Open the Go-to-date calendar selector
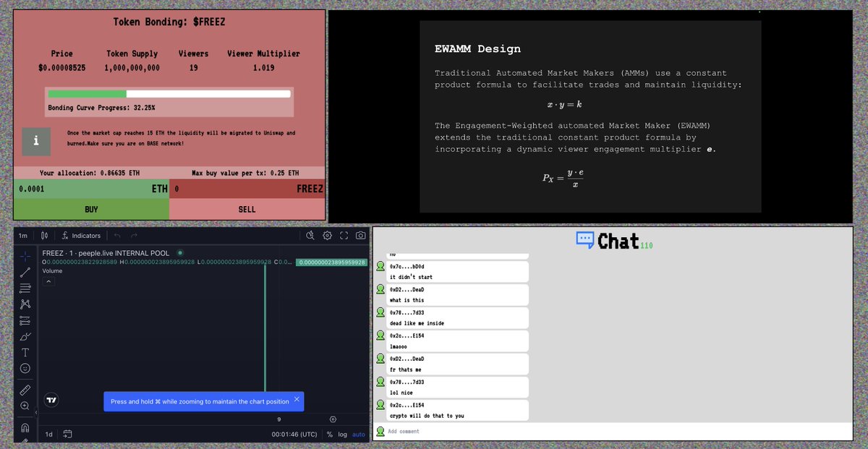 pyautogui.click(x=67, y=434)
